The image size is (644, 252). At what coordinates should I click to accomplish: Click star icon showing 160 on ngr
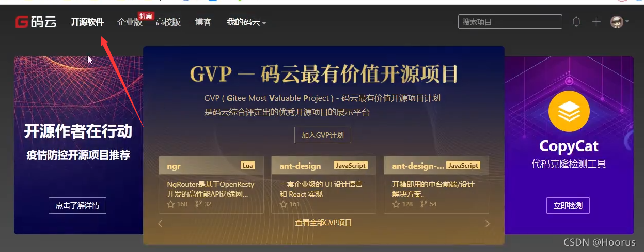tap(171, 204)
